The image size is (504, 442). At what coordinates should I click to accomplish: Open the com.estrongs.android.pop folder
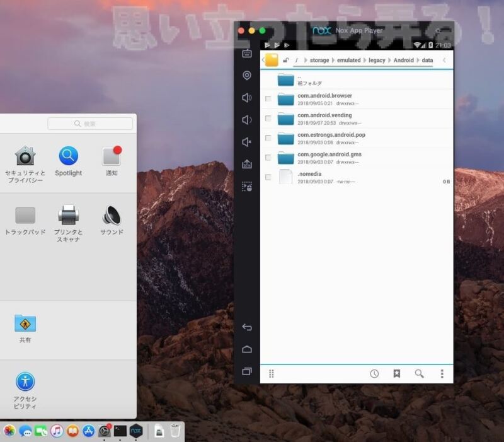(x=357, y=138)
